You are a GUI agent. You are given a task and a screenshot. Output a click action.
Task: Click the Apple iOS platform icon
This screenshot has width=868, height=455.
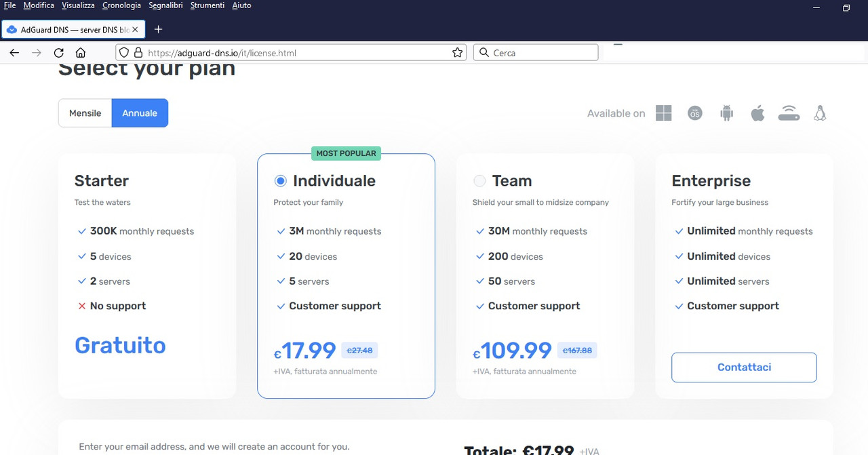[757, 113]
